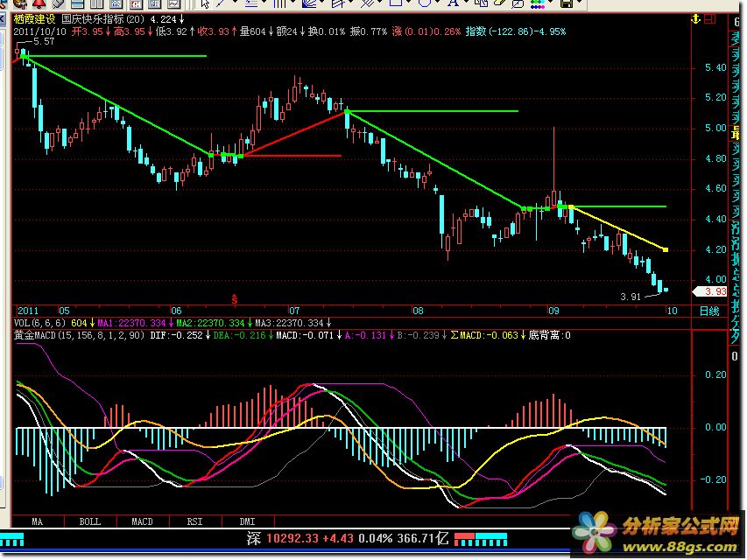Select the ellipse drawing tool

click(425, 3)
